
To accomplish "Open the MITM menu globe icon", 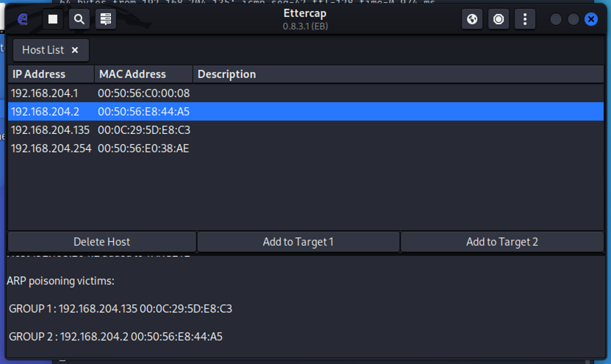I will point(472,19).
